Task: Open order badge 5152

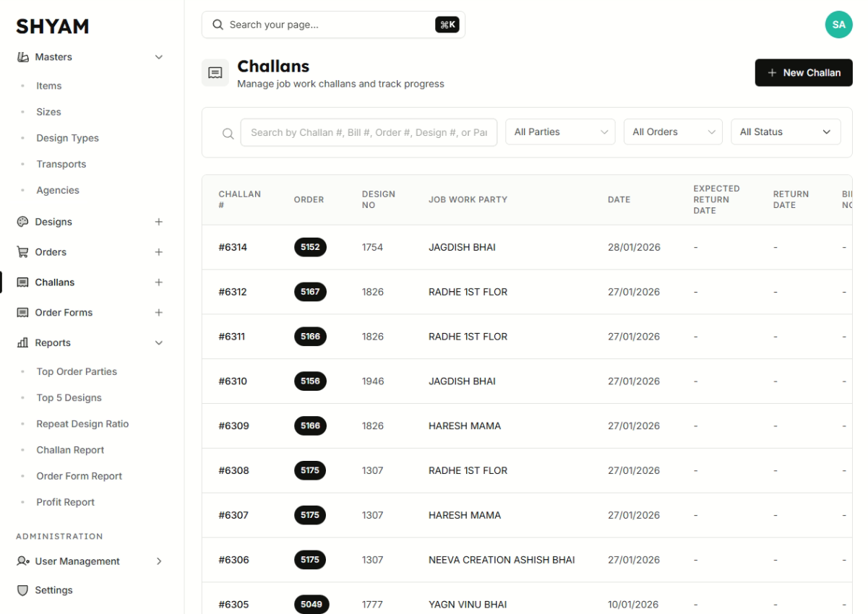Action: pyautogui.click(x=310, y=247)
